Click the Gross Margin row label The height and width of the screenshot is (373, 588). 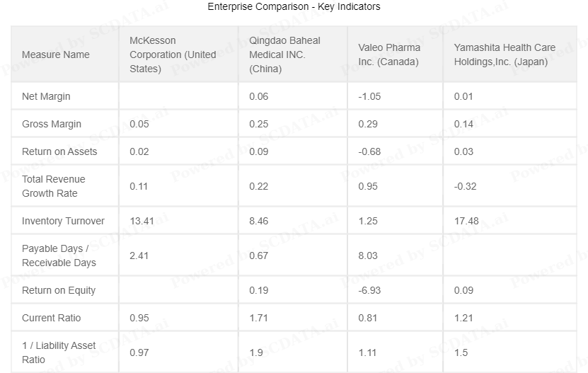point(52,124)
